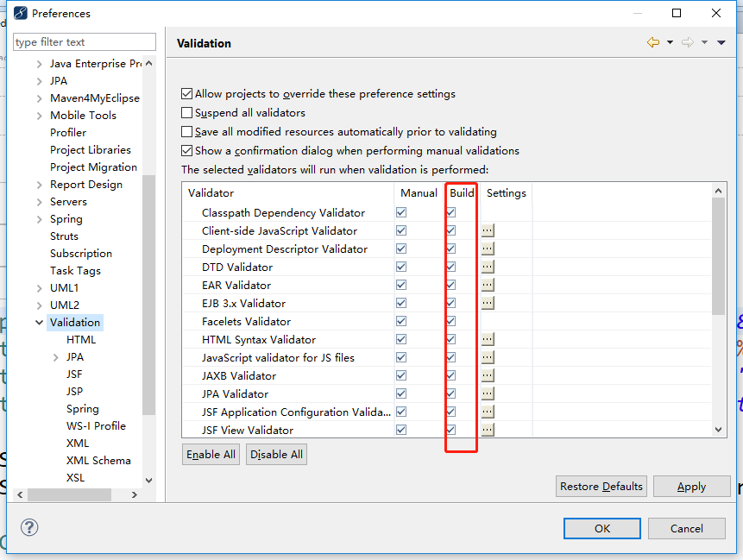
Task: Click validator list scroll down arrow
Action: click(718, 430)
